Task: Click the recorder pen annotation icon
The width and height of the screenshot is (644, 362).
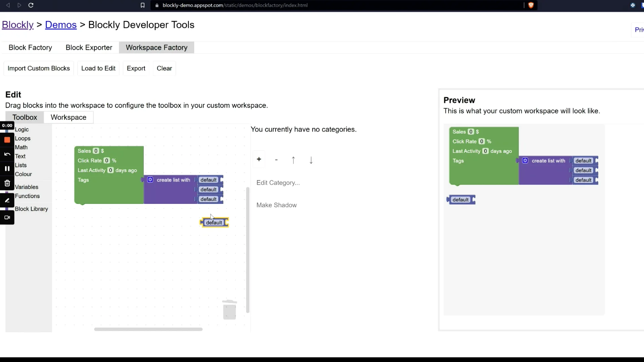Action: click(x=7, y=200)
